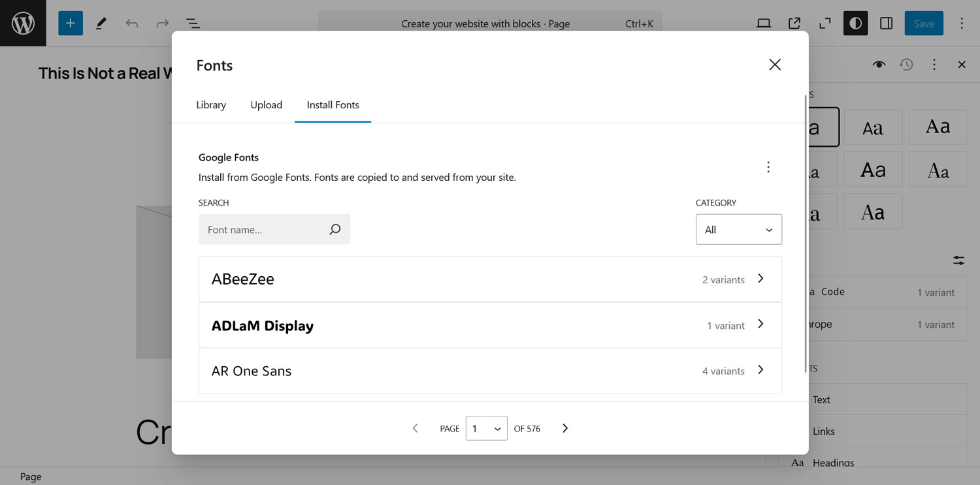
Task: Open the page in a new tab
Action: point(794,23)
